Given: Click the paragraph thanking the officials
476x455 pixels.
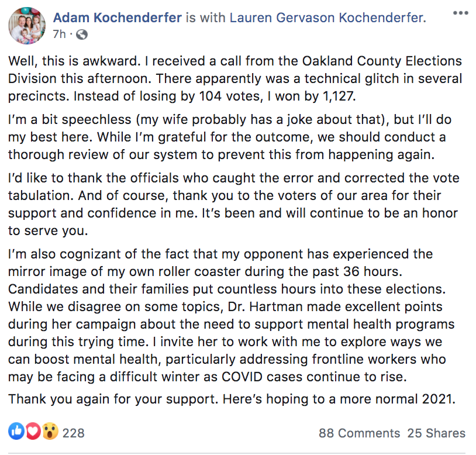Looking at the screenshot, I should [234, 204].
